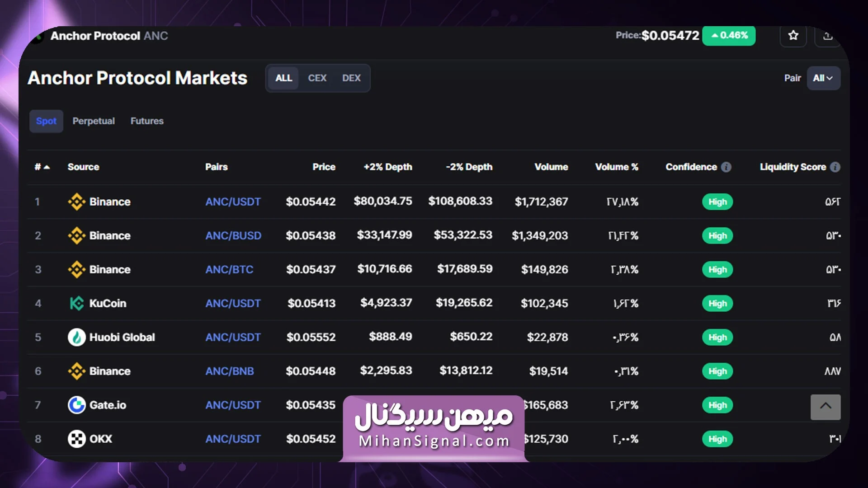Click the Gate.io logo icon

click(x=76, y=405)
